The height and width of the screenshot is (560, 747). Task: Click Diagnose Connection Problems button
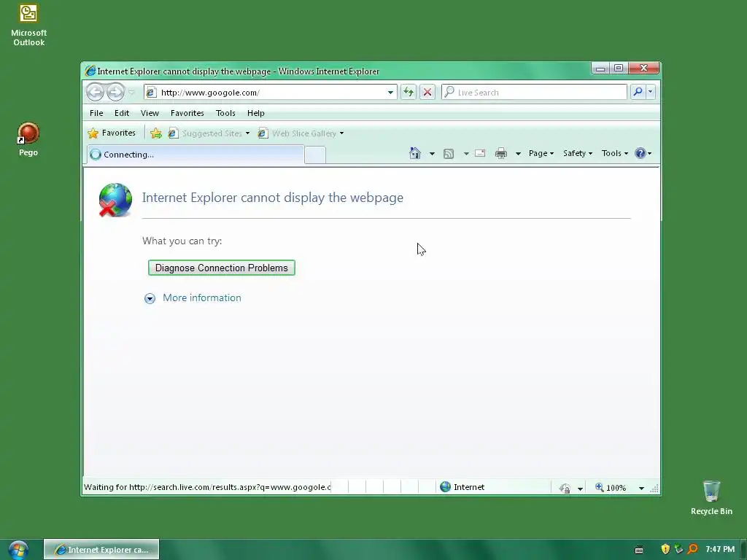222,268
